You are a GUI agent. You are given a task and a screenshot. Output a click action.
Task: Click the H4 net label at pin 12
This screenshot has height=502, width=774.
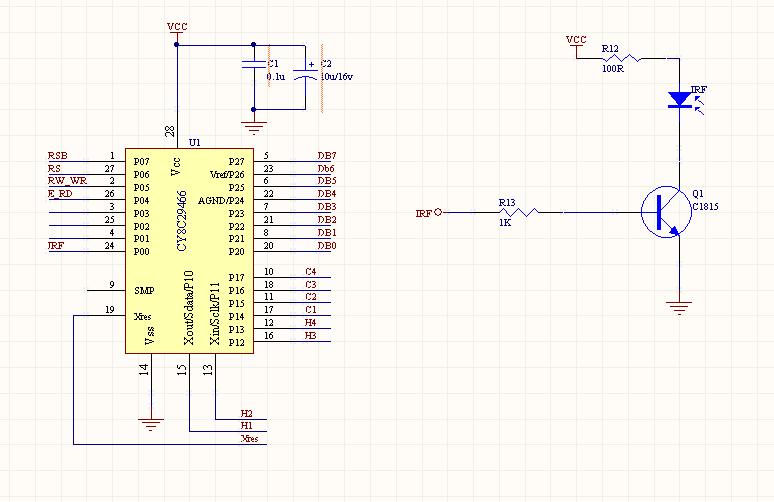point(310,323)
